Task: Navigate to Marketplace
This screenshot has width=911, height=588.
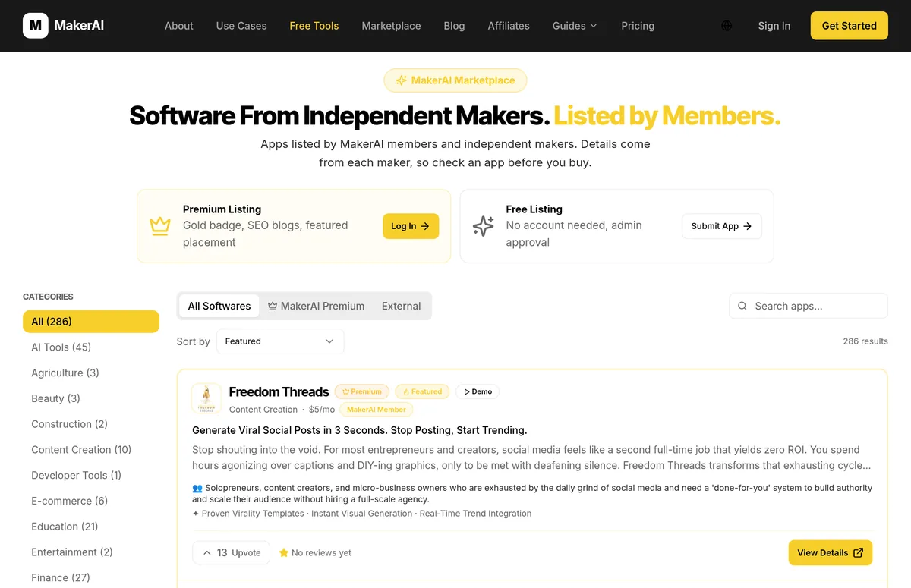Action: pyautogui.click(x=391, y=26)
